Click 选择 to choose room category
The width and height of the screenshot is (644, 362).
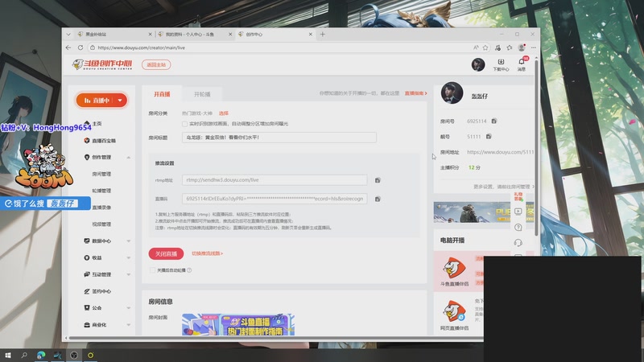tap(224, 113)
